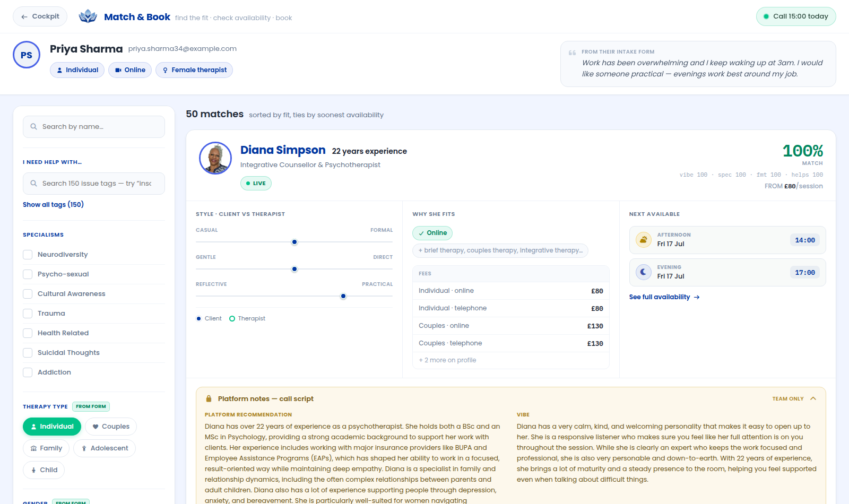Select the Female therapist tag

point(194,70)
